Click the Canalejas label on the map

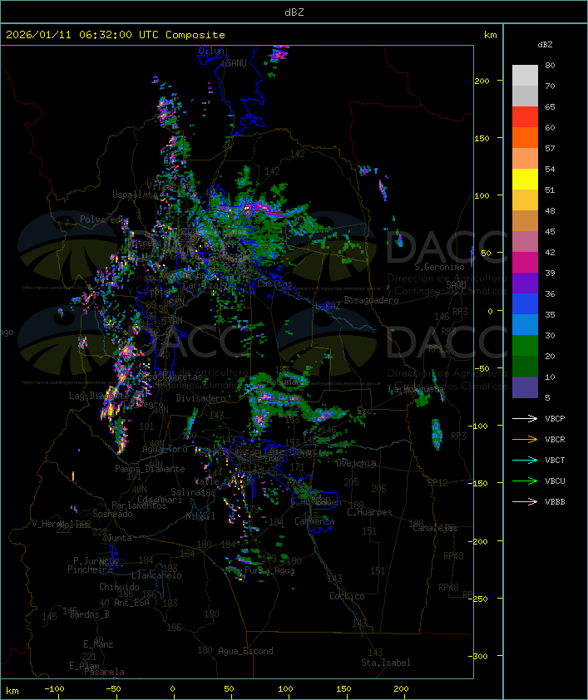tap(434, 528)
